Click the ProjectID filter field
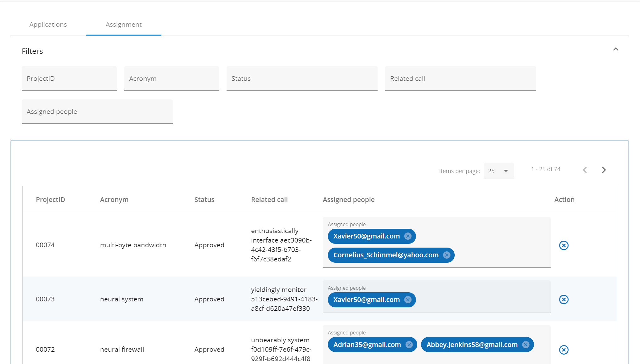The height and width of the screenshot is (364, 640). coord(69,79)
